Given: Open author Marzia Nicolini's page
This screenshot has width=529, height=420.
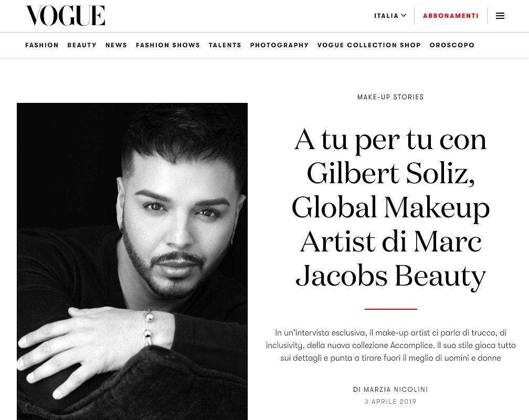Looking at the screenshot, I should click(x=396, y=389).
